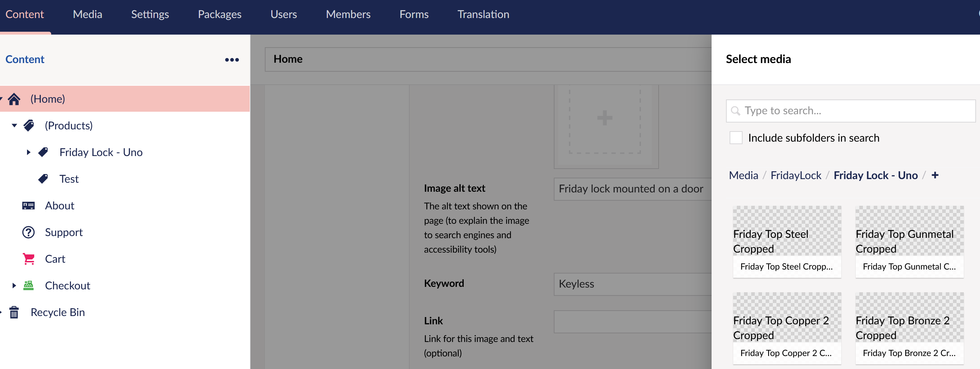The height and width of the screenshot is (369, 980).
Task: Open the Media section tab
Action: [88, 14]
